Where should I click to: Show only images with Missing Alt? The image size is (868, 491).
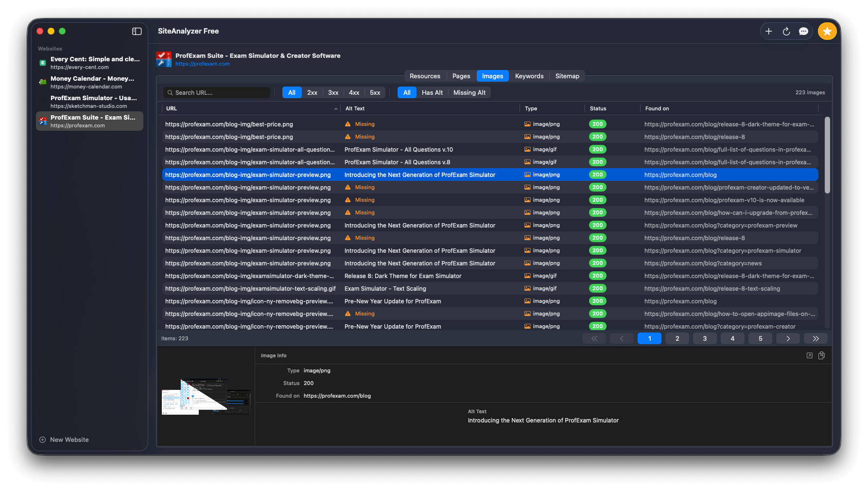469,92
